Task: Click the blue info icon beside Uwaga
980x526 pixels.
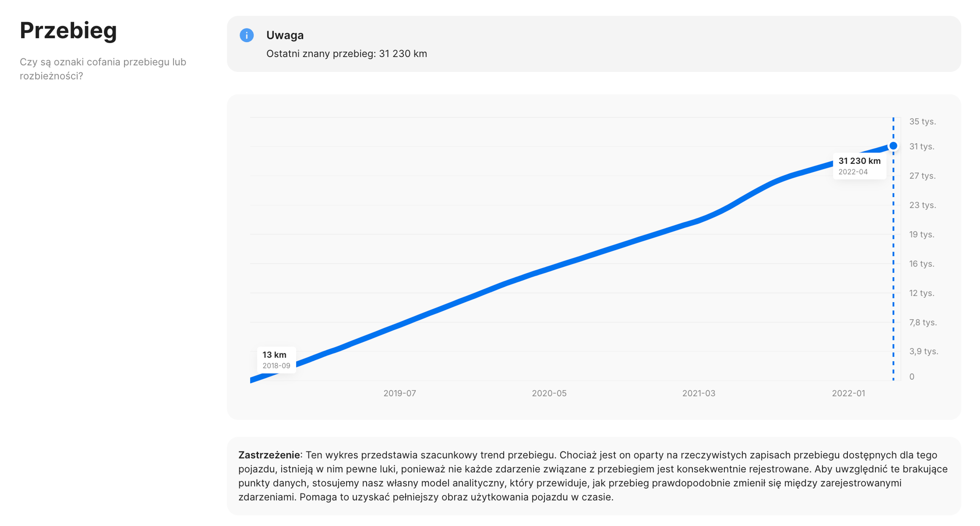Action: click(x=247, y=35)
